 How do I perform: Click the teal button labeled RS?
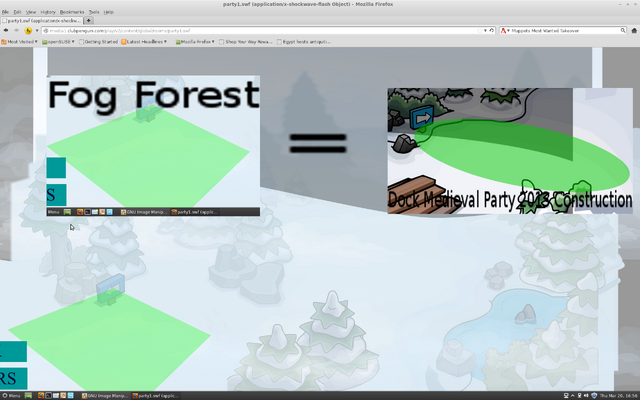pyautogui.click(x=13, y=378)
